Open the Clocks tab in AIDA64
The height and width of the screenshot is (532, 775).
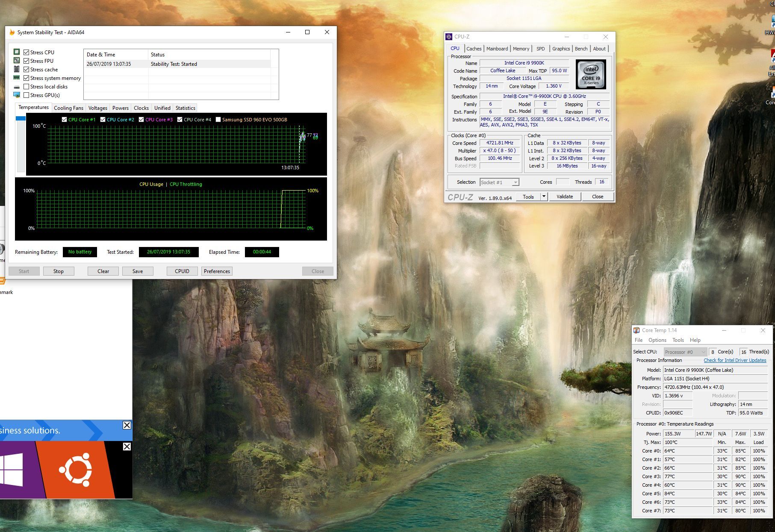(141, 108)
